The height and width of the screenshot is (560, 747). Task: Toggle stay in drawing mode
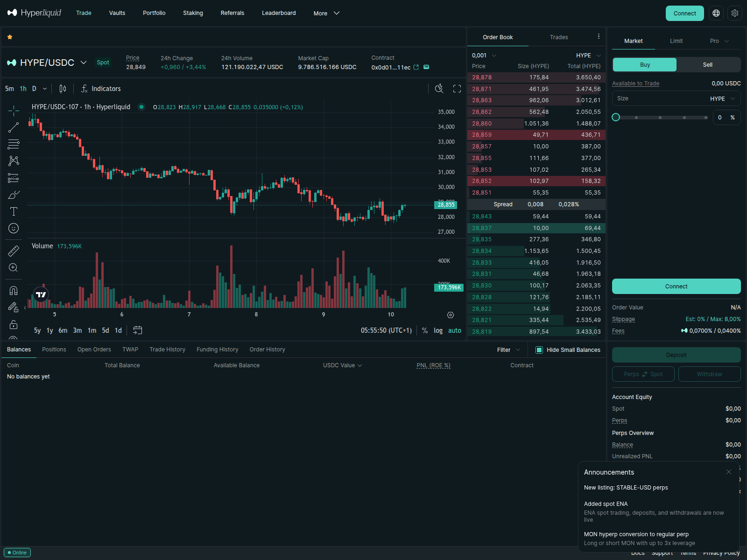point(14,308)
